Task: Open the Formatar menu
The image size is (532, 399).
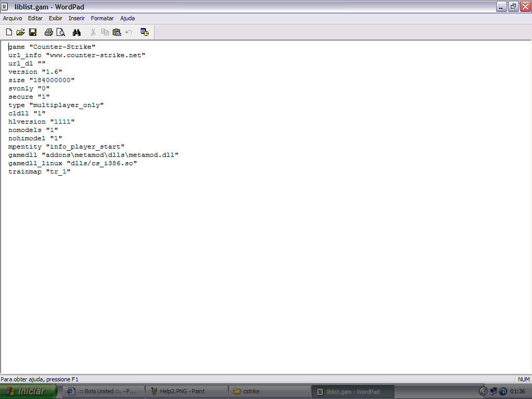Action: click(x=102, y=18)
